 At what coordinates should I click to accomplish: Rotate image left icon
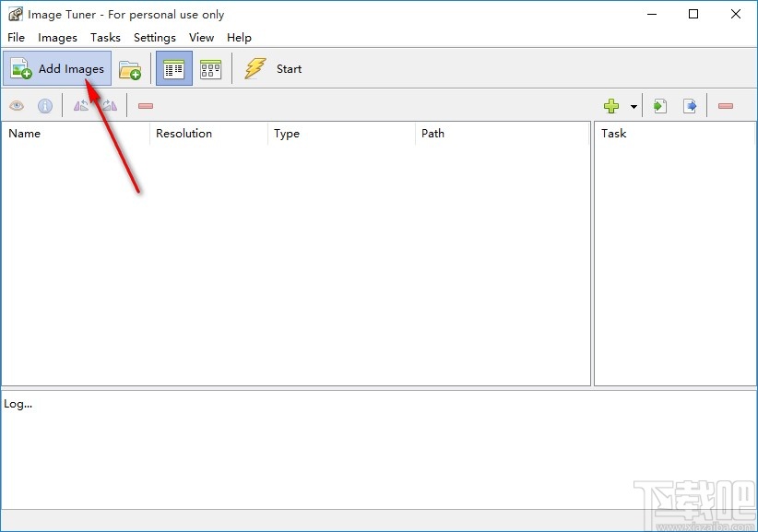point(81,106)
